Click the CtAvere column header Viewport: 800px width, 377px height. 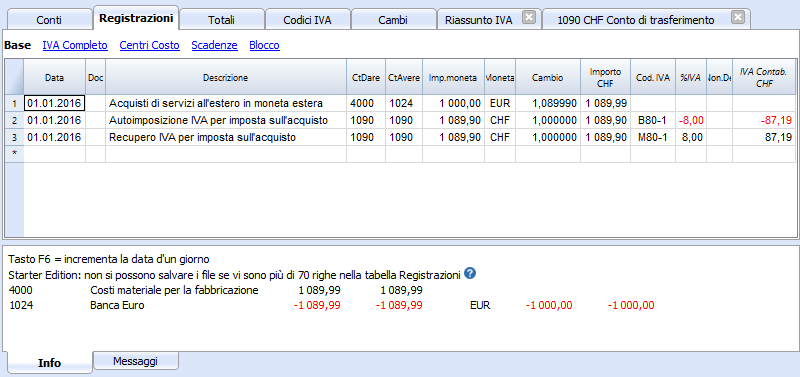404,78
